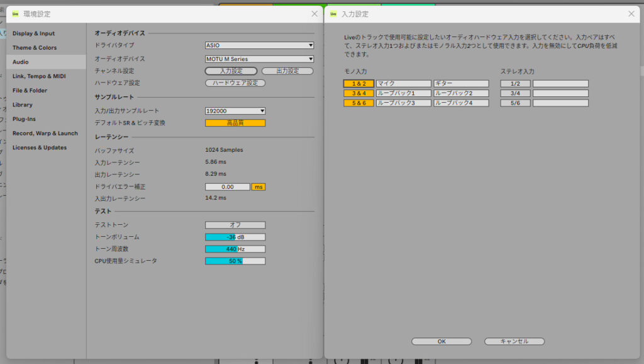Close the 入力設定 dialog with the X icon

coord(631,14)
